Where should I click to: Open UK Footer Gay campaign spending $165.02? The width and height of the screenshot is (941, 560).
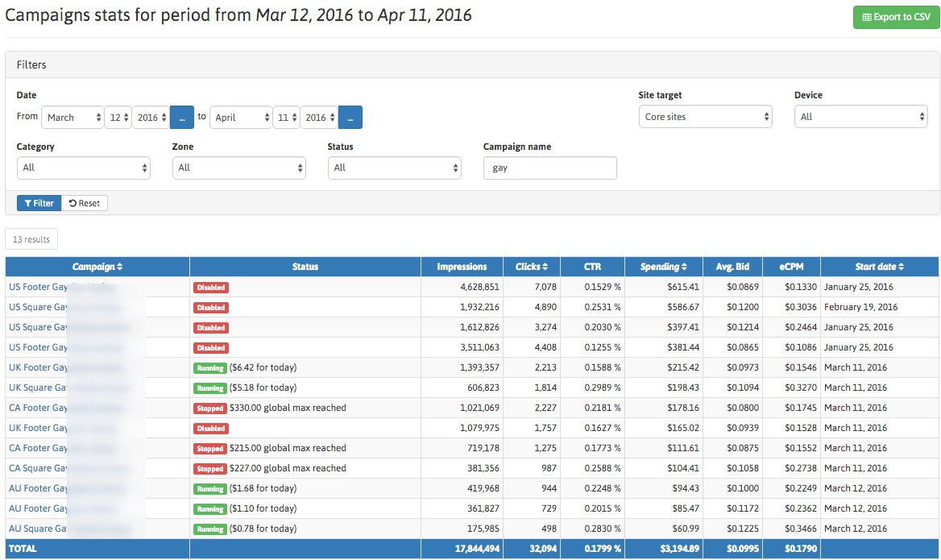(38, 428)
